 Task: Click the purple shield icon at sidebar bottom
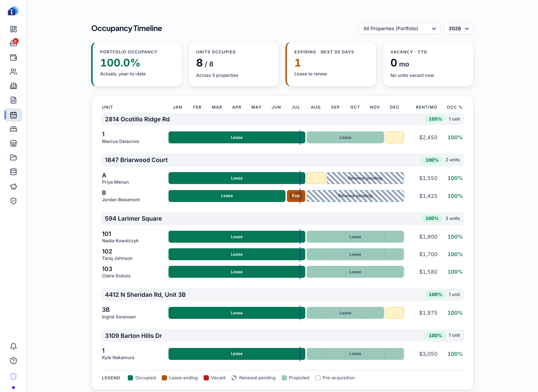click(x=13, y=376)
